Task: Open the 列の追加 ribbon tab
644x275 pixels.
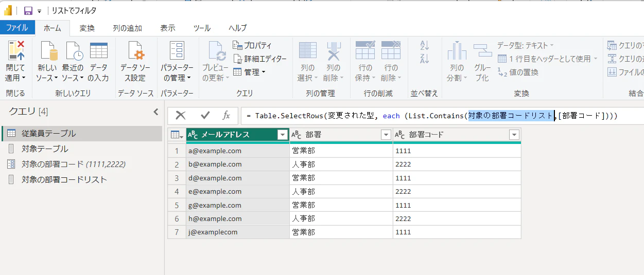Action: point(128,28)
